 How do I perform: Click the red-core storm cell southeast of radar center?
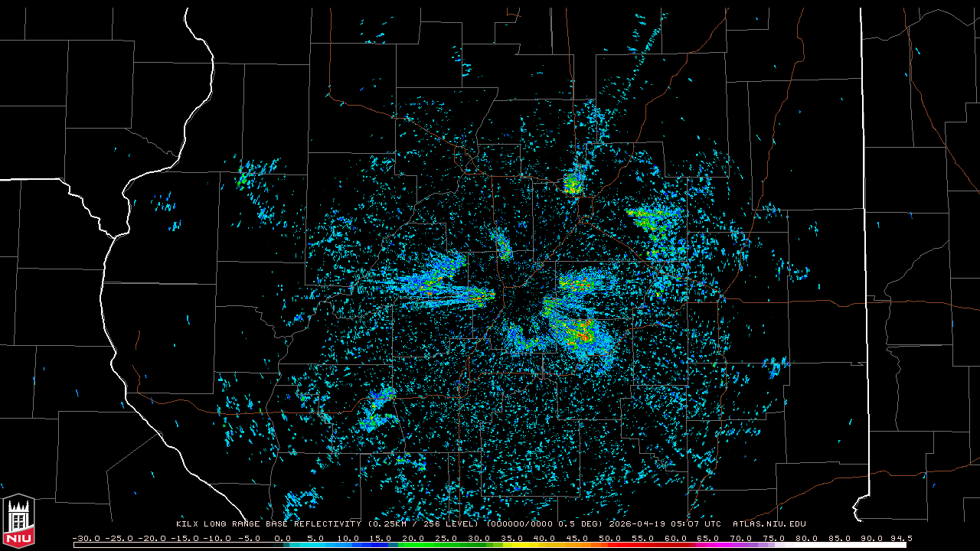(580, 333)
